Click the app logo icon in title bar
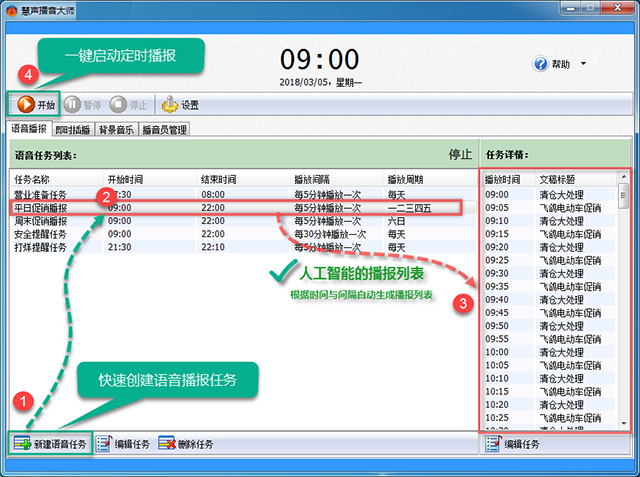640x477 pixels. tap(11, 11)
